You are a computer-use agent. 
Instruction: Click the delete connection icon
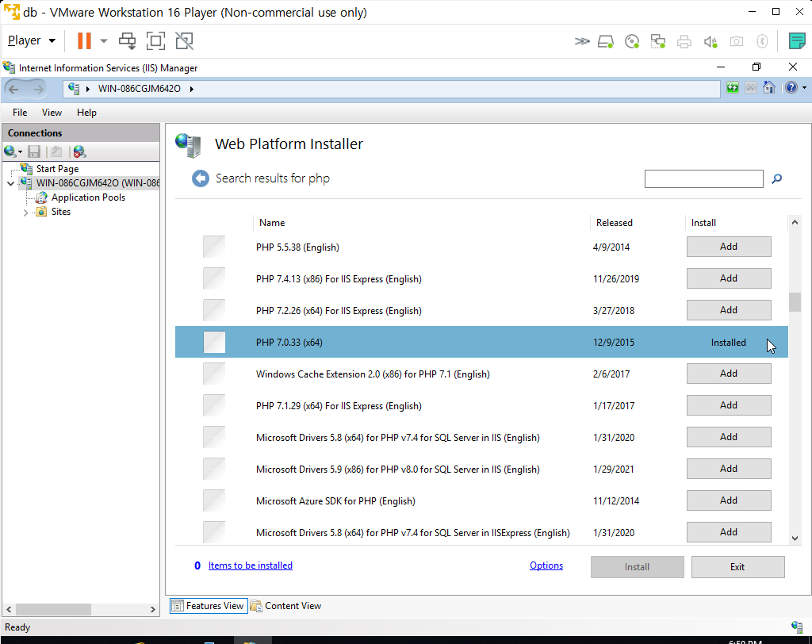79,151
